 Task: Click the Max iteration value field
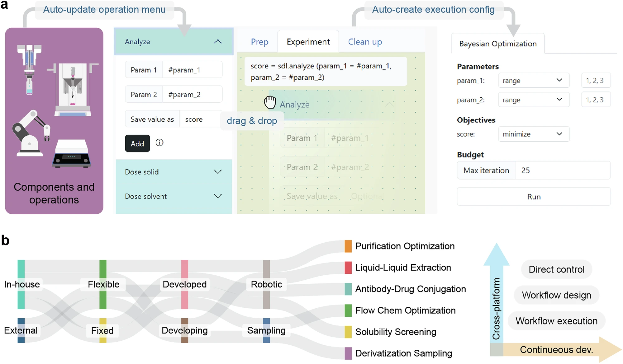pos(563,170)
